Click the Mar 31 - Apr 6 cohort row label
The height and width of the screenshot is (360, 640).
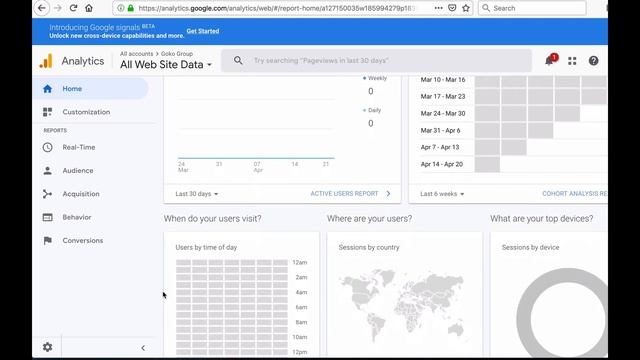tap(440, 131)
